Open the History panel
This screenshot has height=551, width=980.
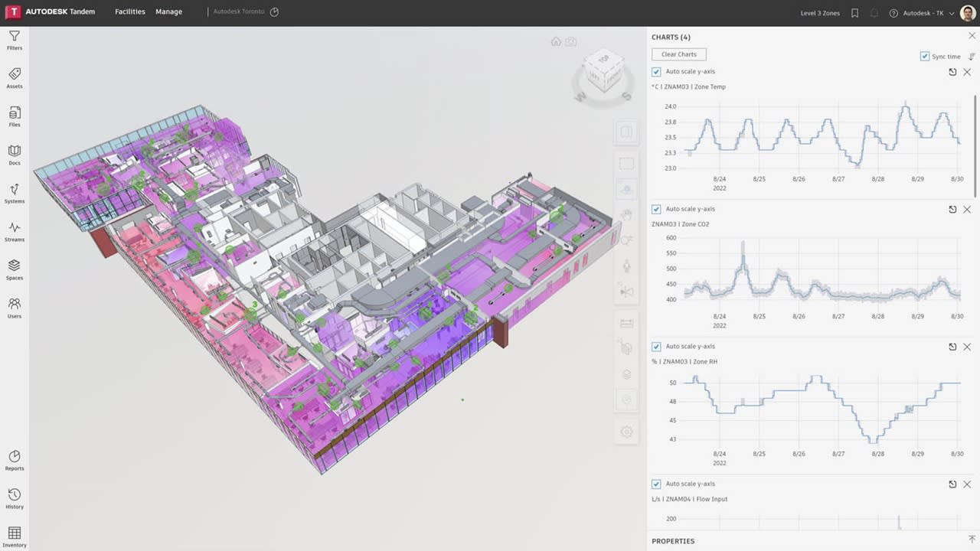(x=14, y=500)
